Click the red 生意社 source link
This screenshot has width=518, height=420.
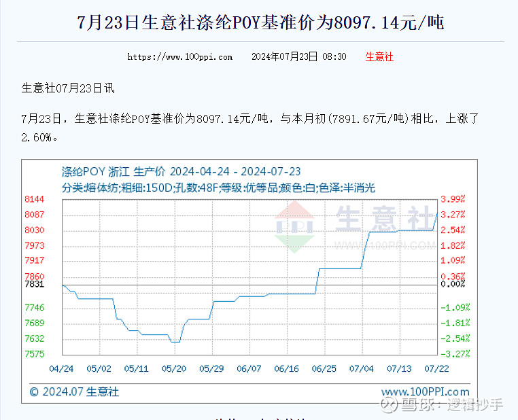tap(379, 57)
